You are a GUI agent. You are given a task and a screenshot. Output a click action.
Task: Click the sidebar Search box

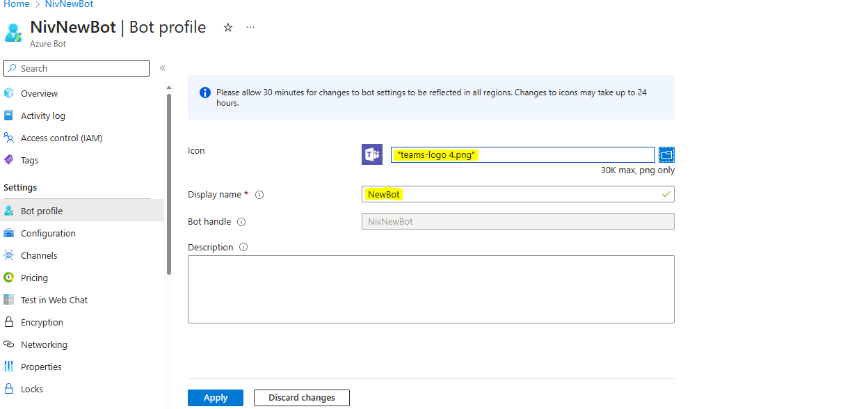(x=77, y=68)
